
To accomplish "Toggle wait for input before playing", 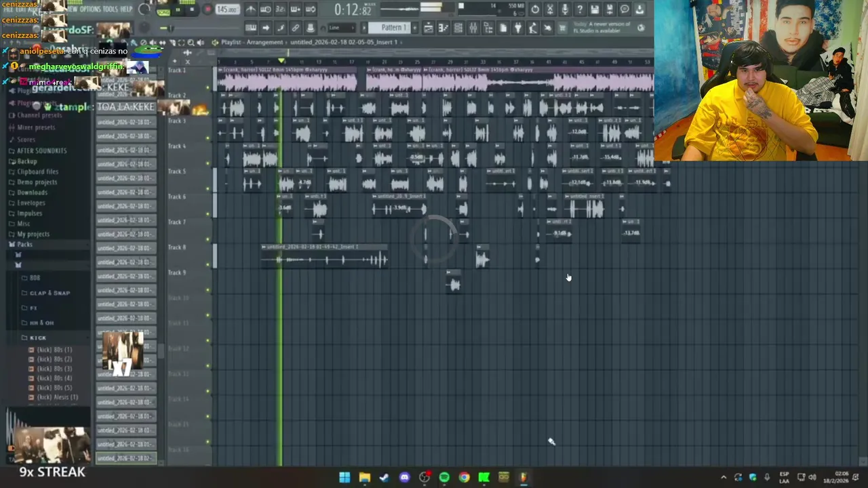I will coord(266,9).
